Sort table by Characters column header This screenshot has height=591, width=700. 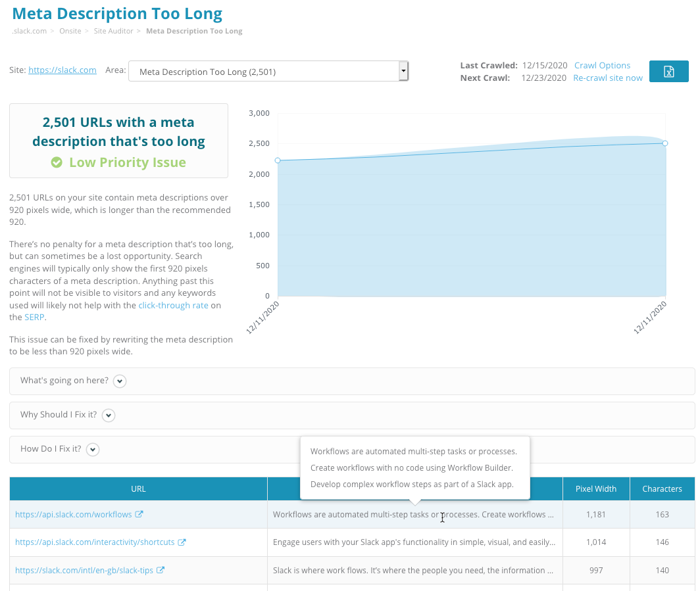tap(662, 488)
